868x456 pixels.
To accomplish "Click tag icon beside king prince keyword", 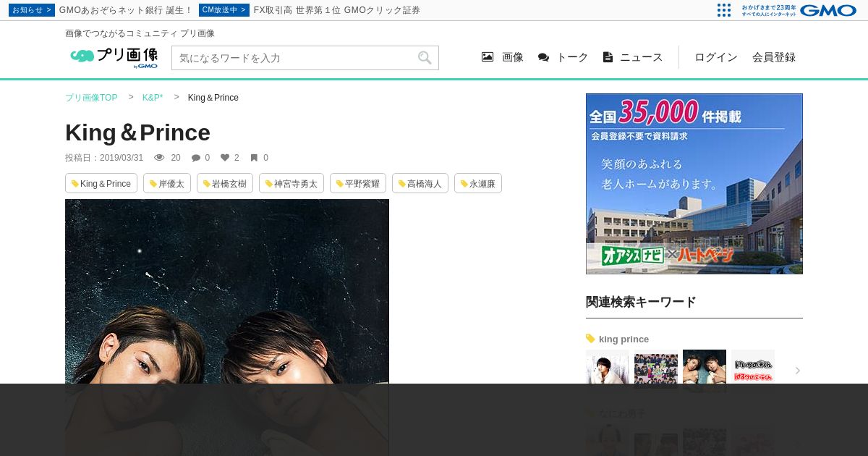I will pyautogui.click(x=590, y=339).
